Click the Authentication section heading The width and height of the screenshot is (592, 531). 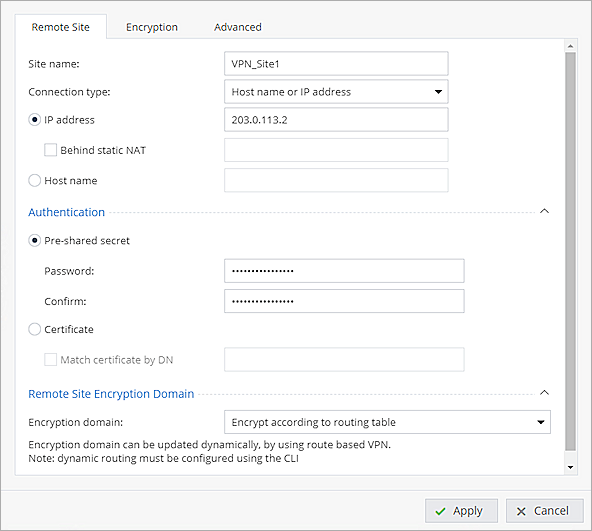(66, 212)
